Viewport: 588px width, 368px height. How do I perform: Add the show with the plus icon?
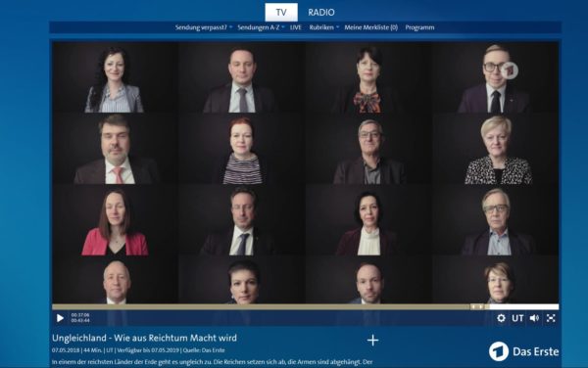point(372,341)
